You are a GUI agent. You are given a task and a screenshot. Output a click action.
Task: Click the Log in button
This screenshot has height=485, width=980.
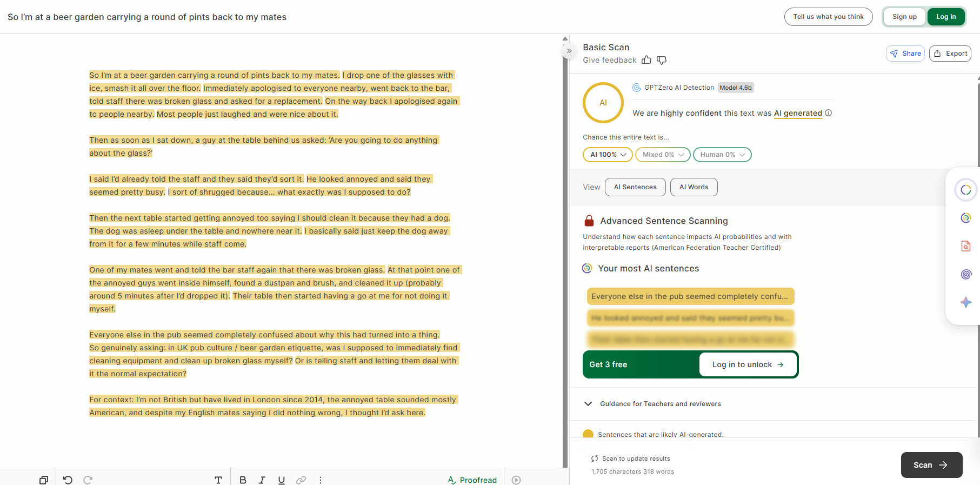[x=946, y=17]
